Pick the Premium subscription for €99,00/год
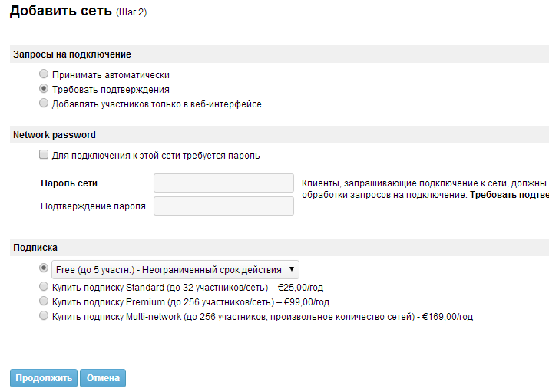Viewport: 549px width, 392px height. 44,301
